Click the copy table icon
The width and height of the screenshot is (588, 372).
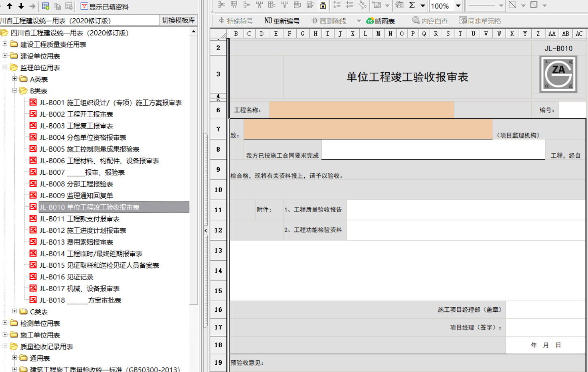pos(57,6)
